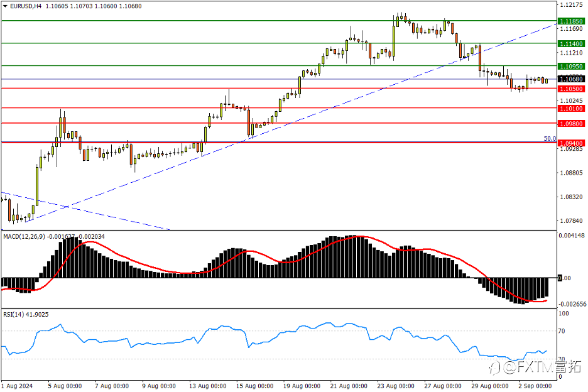Viewport: 588px width, 392px height.
Task: Click the 0.00 MACD zero level label
Action: pos(565,278)
